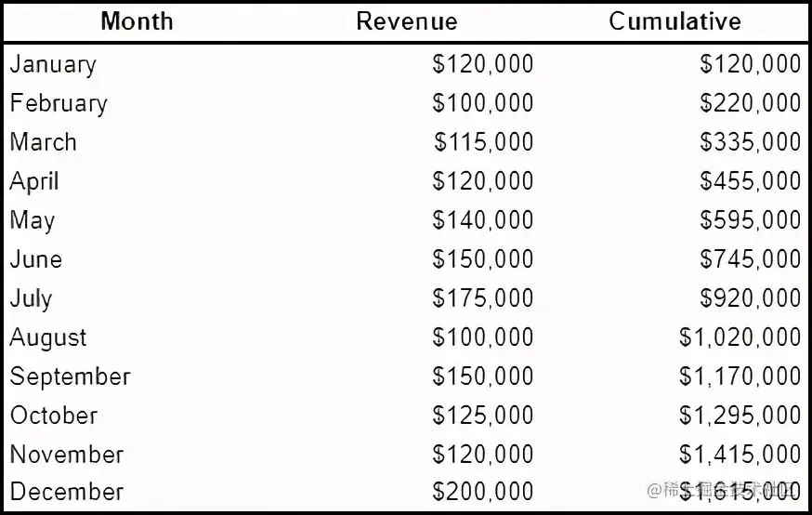Screen dimensions: 812x515
Task: Click January cumulative value $120,000
Action: 751,64
